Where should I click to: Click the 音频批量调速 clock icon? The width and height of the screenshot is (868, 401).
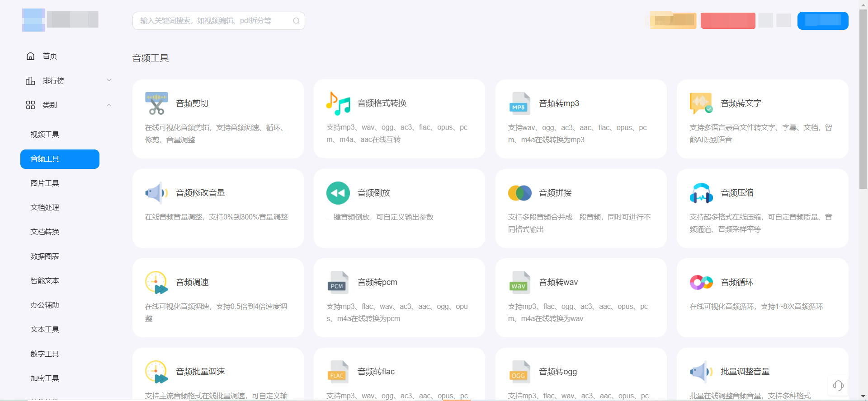pyautogui.click(x=156, y=372)
